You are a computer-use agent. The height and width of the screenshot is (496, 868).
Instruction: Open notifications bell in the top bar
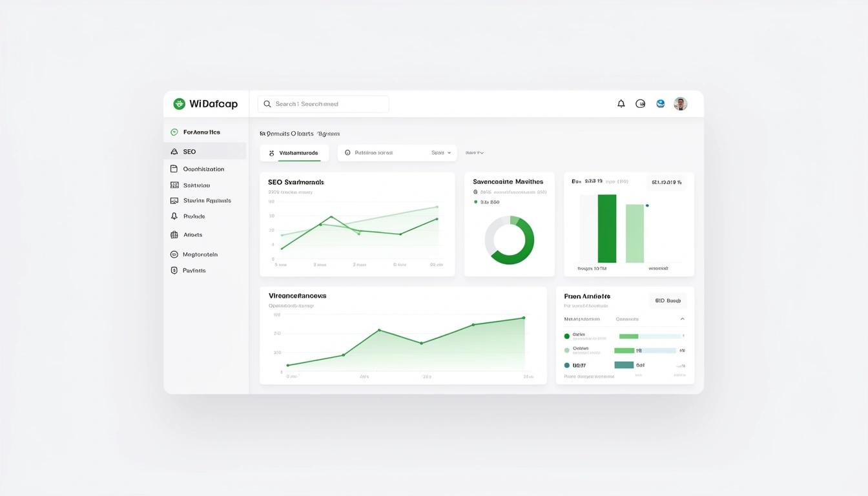click(x=621, y=103)
